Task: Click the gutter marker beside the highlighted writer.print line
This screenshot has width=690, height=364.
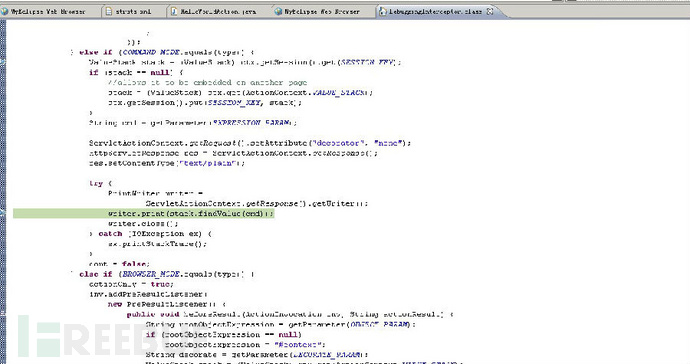Action: pos(3,213)
